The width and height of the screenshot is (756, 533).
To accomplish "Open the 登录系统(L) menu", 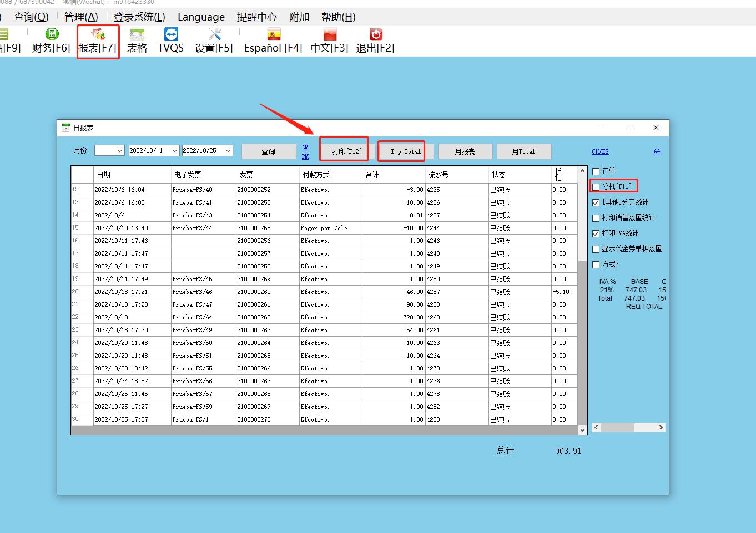I will tap(139, 17).
